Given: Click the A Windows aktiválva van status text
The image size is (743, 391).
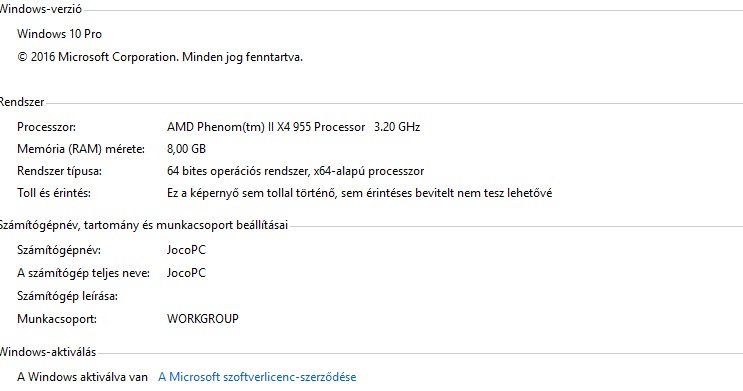Looking at the screenshot, I should point(82,377).
